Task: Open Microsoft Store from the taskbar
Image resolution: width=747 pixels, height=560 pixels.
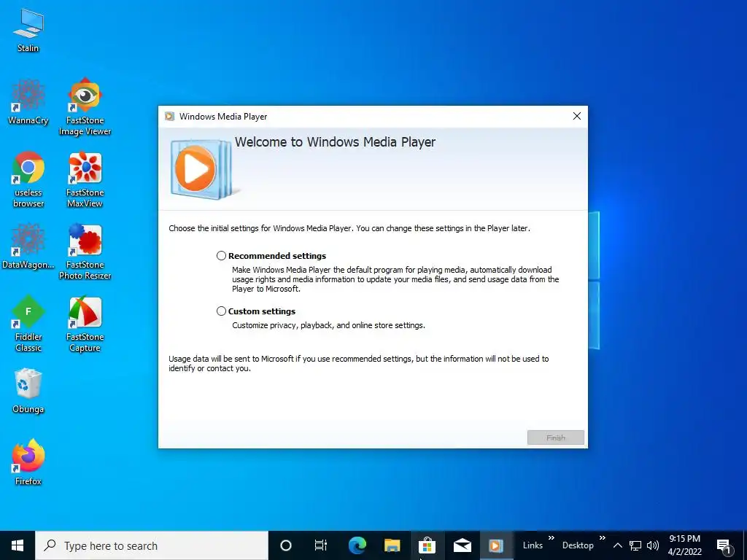Action: point(427,545)
